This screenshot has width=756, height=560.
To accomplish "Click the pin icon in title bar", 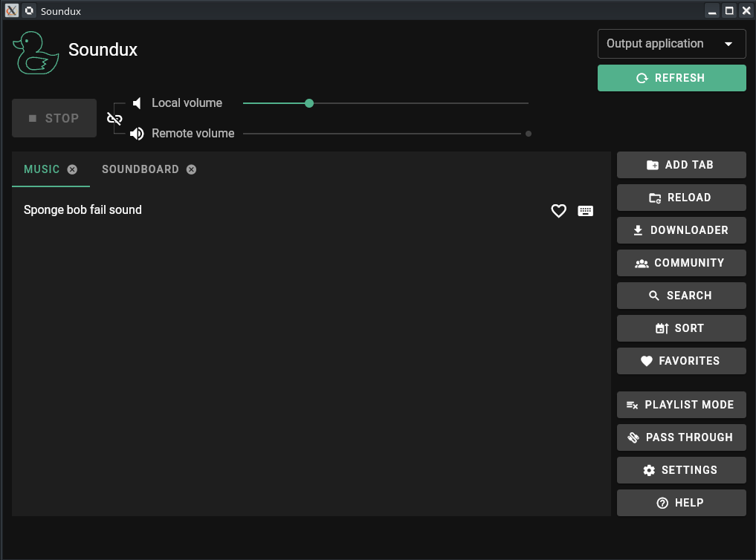I will (30, 10).
